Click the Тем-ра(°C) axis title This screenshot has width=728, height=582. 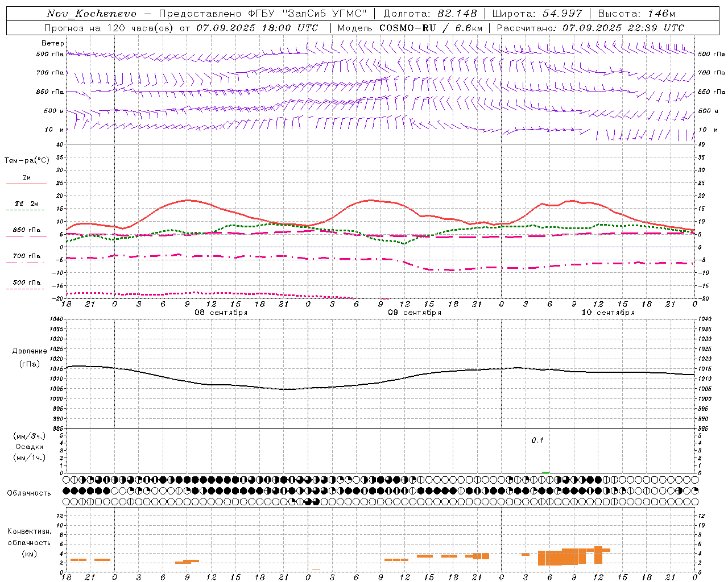coord(27,161)
